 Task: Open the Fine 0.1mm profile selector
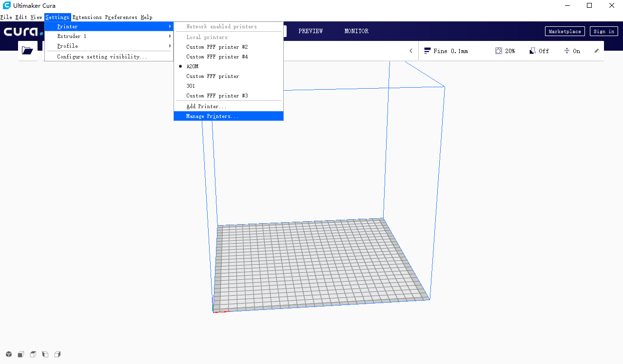click(x=446, y=51)
